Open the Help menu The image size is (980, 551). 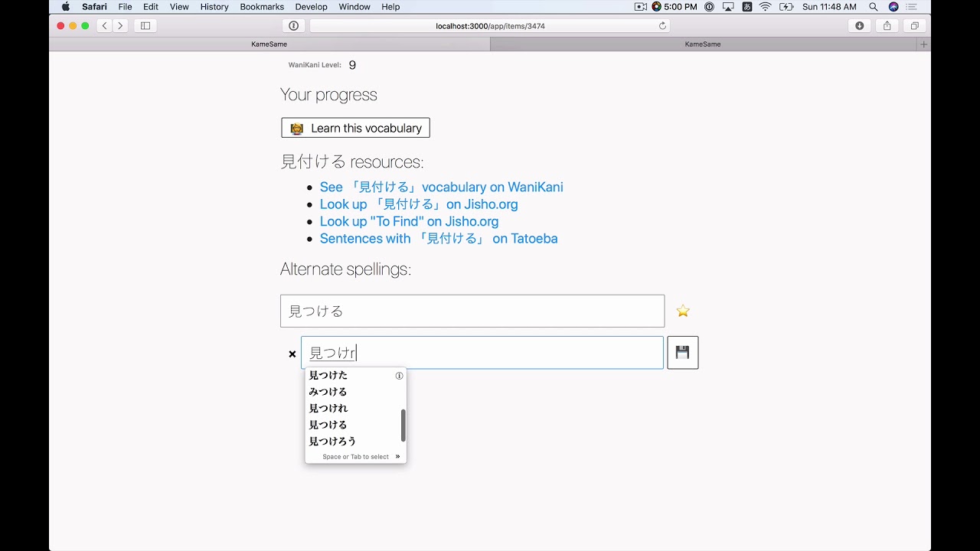pos(390,7)
